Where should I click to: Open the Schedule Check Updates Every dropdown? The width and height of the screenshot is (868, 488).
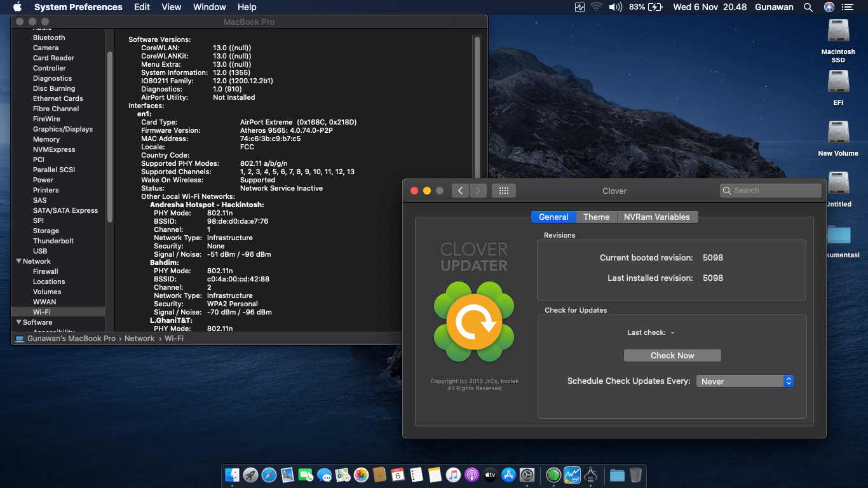pos(745,381)
